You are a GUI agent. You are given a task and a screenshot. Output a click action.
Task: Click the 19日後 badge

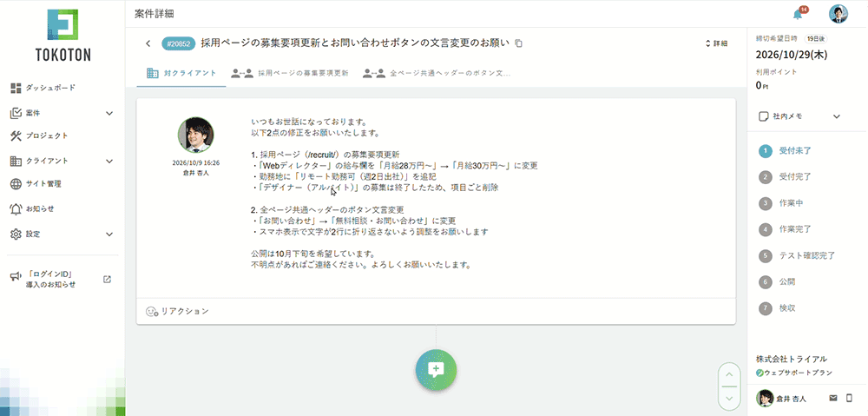tap(815, 39)
